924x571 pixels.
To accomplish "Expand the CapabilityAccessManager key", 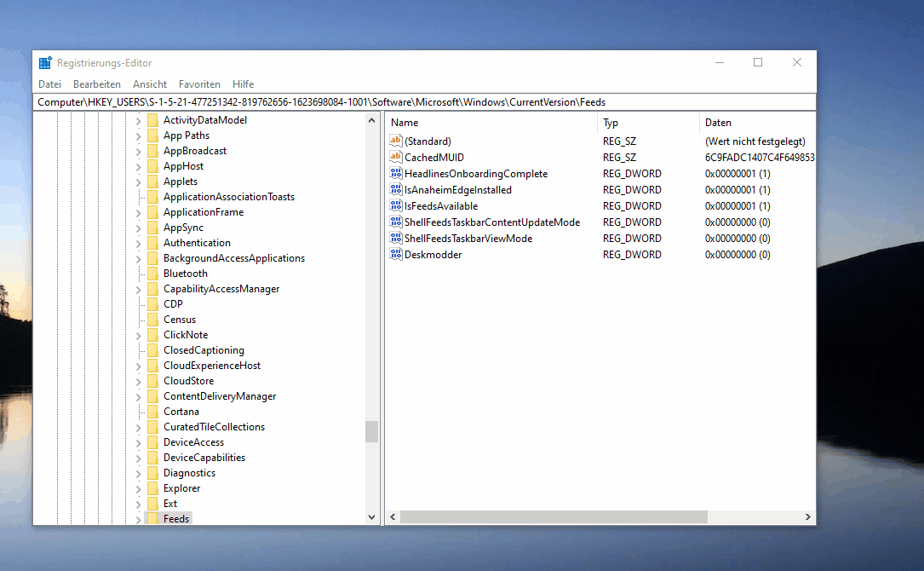I will click(139, 290).
